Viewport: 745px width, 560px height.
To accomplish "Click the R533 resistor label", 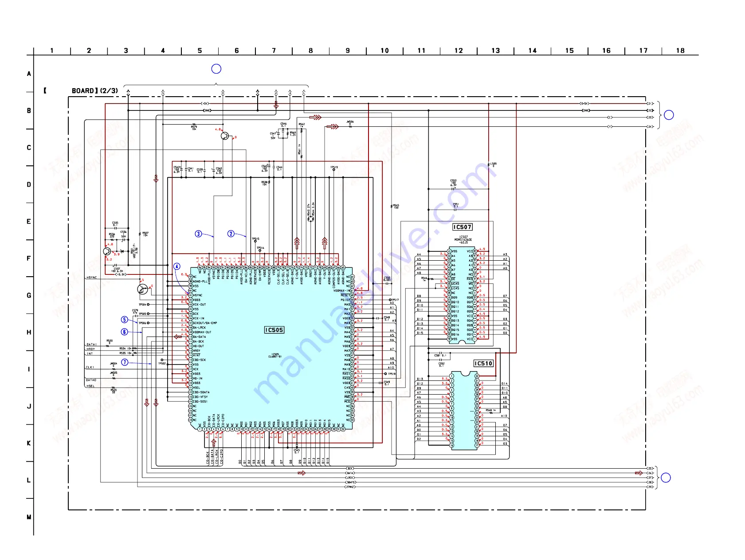I will [x=110, y=341].
